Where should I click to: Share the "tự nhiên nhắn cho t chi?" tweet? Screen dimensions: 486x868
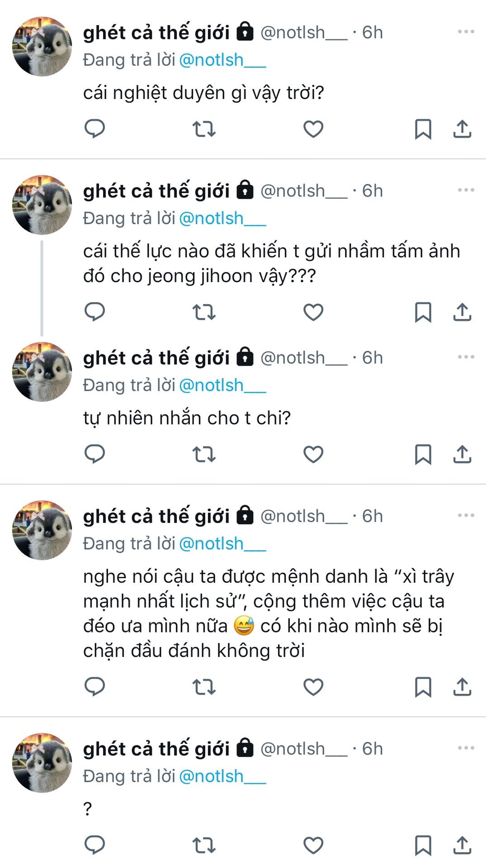[x=462, y=454]
